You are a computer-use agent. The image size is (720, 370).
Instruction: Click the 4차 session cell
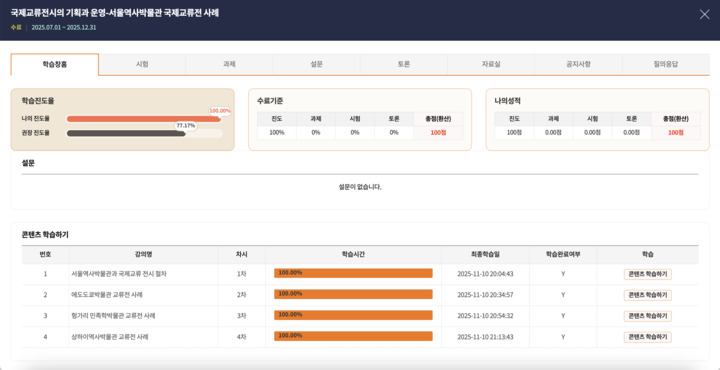(x=242, y=337)
